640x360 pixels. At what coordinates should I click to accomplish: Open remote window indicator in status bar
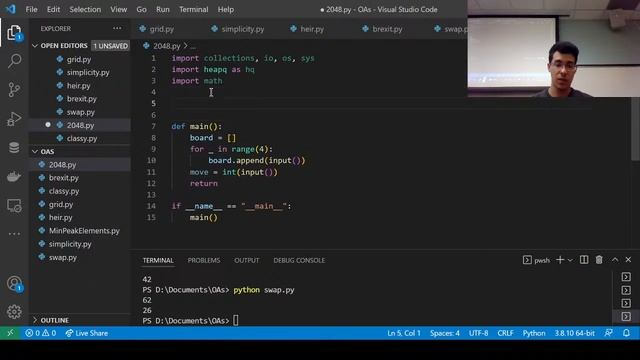click(10, 333)
